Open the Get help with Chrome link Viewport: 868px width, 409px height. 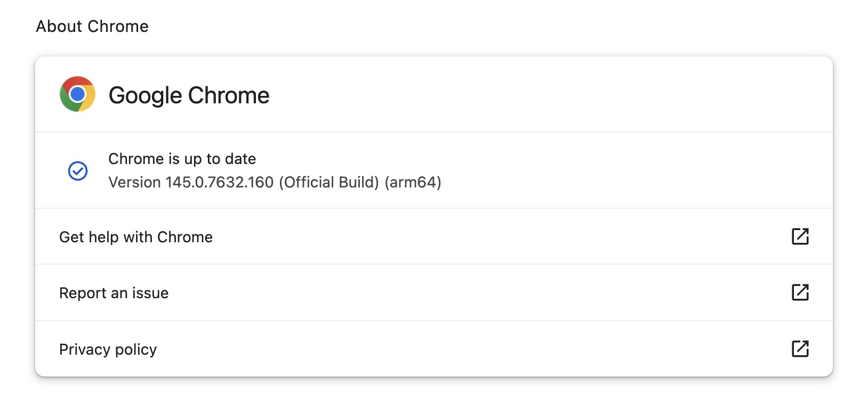point(136,237)
